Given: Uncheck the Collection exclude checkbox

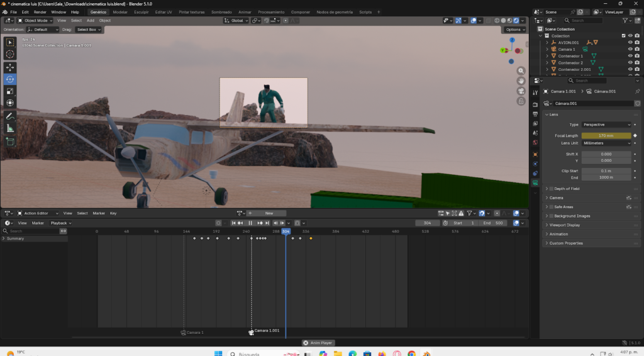Looking at the screenshot, I should [623, 36].
